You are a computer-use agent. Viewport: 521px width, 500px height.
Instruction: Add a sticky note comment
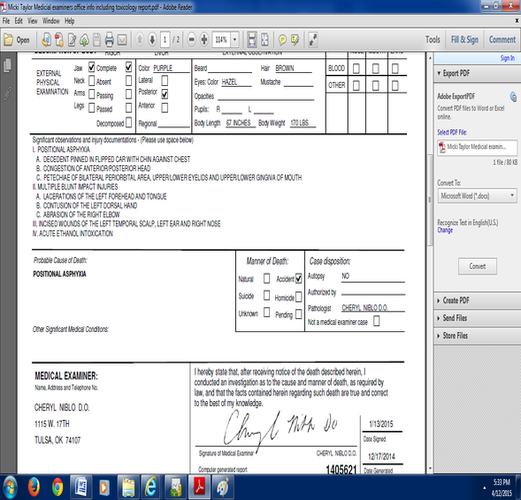coord(282,40)
